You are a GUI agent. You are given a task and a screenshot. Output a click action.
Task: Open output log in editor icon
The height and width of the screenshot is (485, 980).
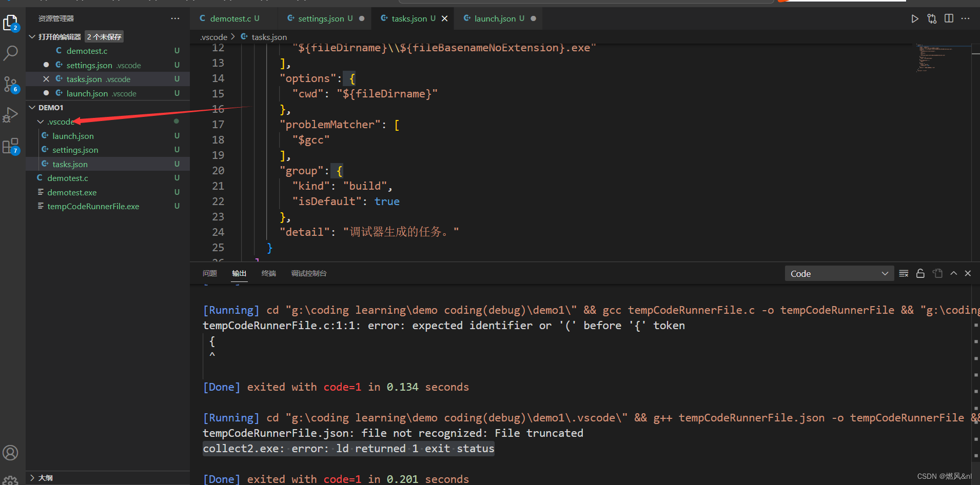coord(937,273)
